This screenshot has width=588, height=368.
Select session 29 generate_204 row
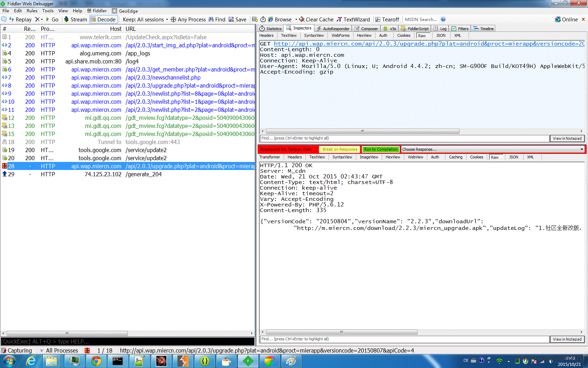click(x=128, y=174)
